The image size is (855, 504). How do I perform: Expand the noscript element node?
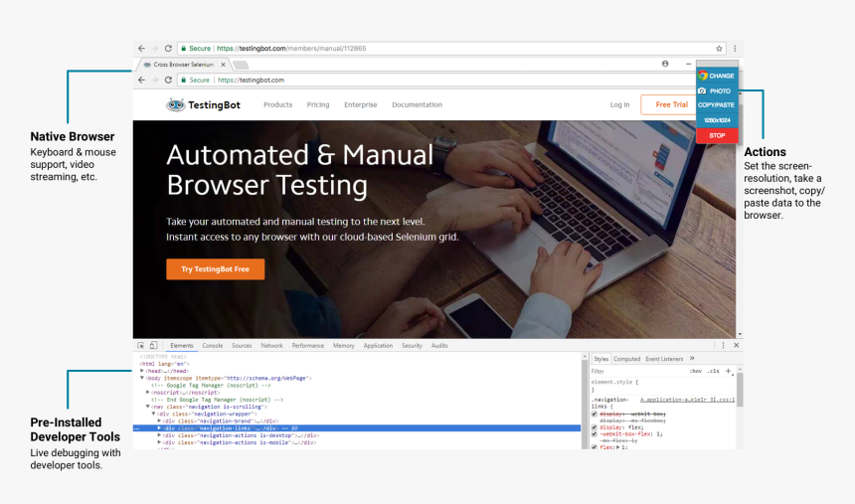coord(148,393)
